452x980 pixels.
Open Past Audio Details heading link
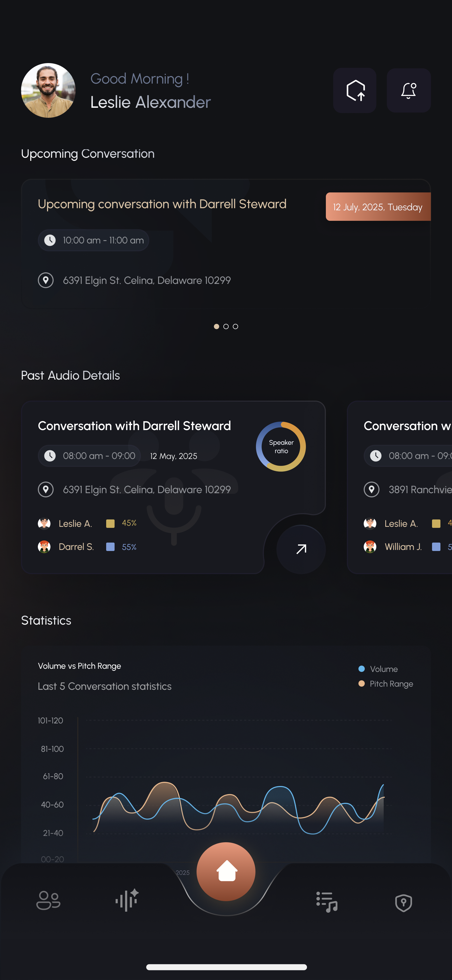click(70, 375)
